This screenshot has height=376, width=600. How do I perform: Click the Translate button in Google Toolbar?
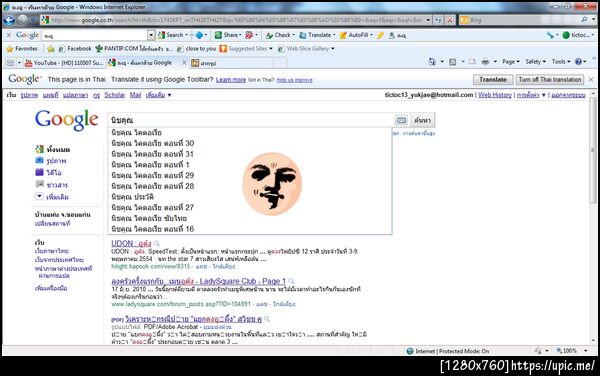tap(317, 35)
